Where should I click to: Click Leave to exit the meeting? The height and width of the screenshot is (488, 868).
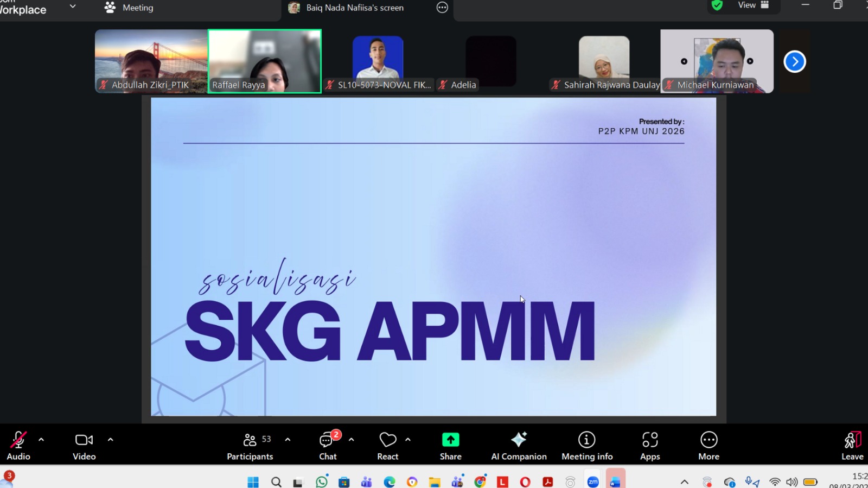852,445
